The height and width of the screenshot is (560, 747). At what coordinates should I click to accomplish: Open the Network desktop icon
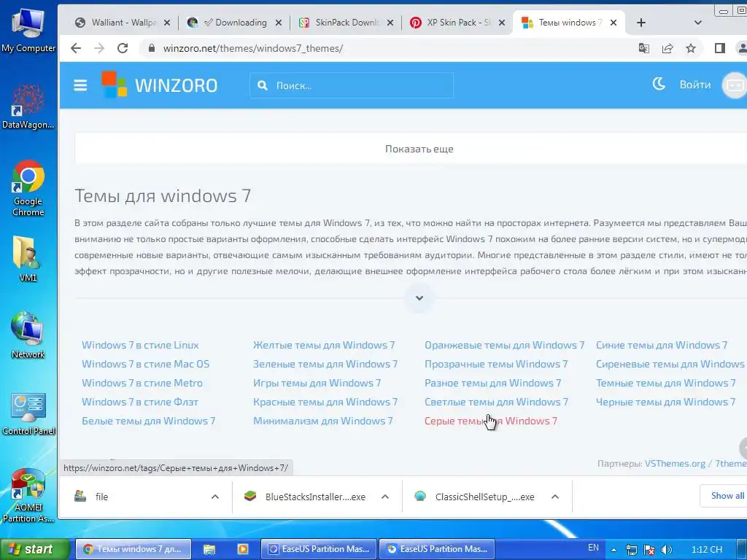[28, 335]
